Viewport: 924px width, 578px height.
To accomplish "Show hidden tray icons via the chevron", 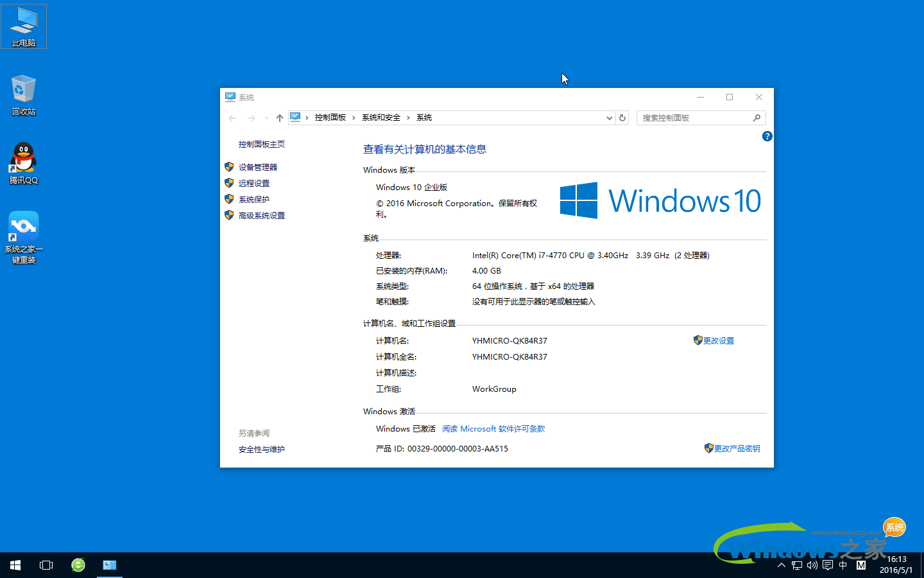I will tap(781, 565).
